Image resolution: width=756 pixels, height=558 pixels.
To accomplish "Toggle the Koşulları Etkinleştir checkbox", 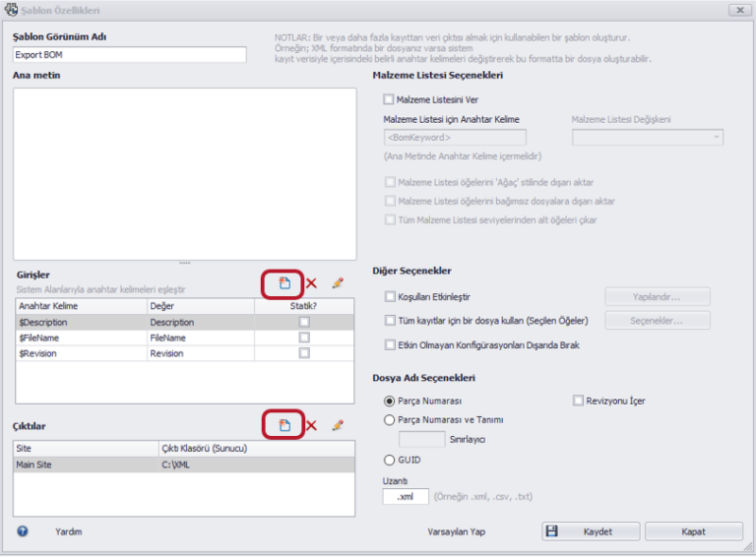I will (x=389, y=296).
